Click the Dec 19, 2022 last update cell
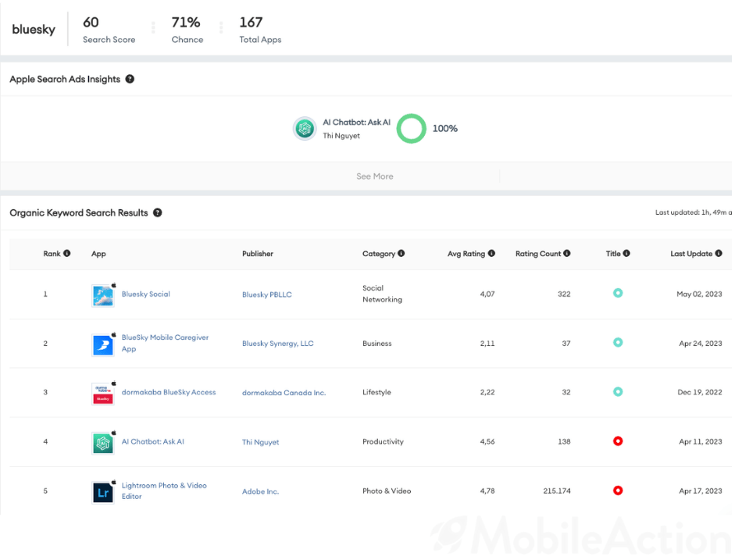Image resolution: width=735 pixels, height=560 pixels. 699,392
